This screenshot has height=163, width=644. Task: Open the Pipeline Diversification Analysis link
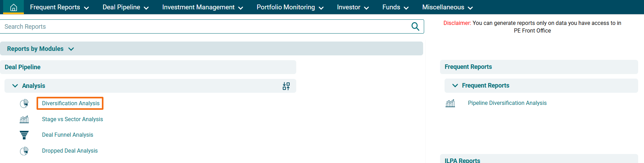[507, 103]
